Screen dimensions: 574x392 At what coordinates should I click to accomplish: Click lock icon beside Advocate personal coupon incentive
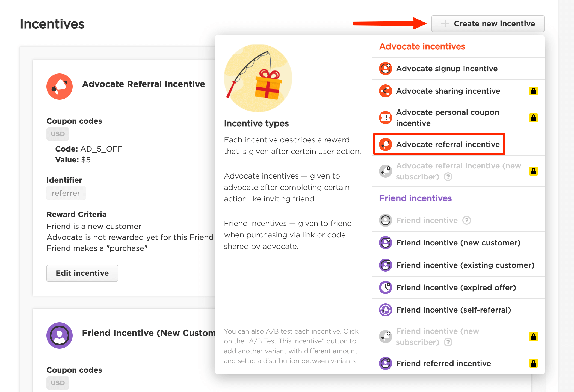pos(533,118)
